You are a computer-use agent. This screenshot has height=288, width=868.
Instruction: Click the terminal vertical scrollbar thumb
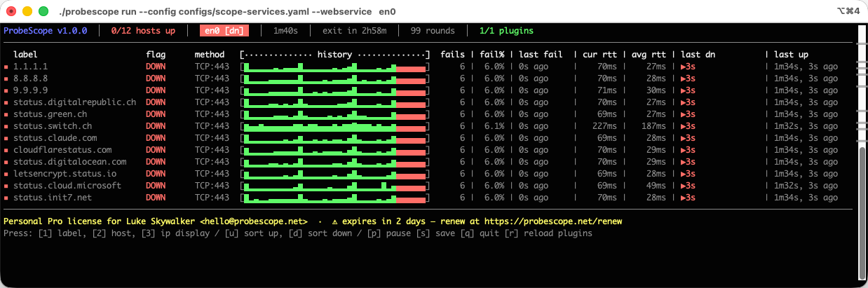861,212
